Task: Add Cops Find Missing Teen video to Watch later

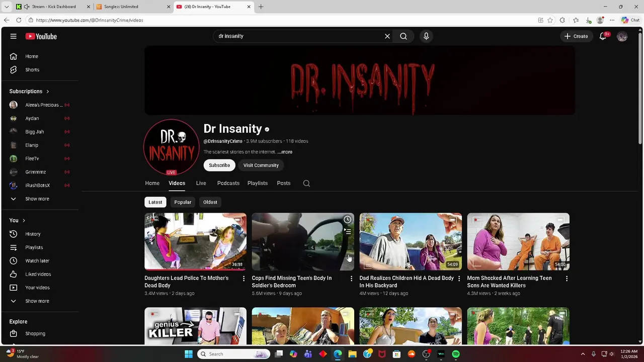Action: tap(347, 220)
